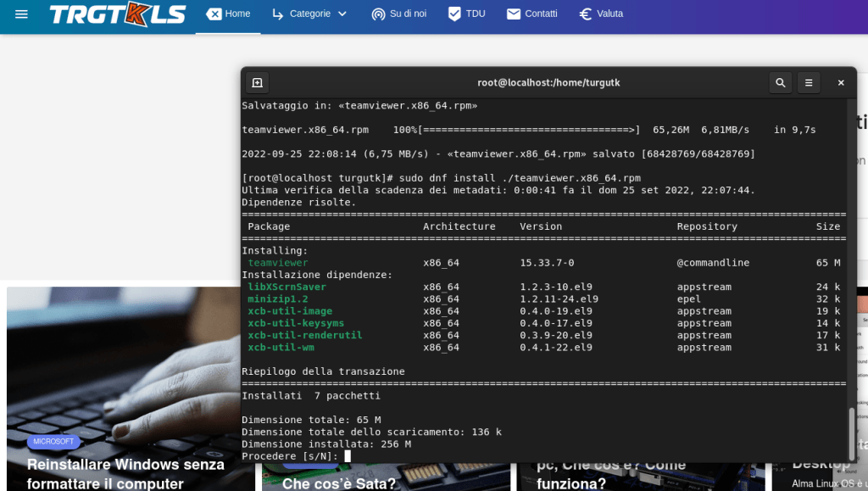The width and height of the screenshot is (868, 491).
Task: Click the shield icon beside TDU
Action: click(x=454, y=14)
